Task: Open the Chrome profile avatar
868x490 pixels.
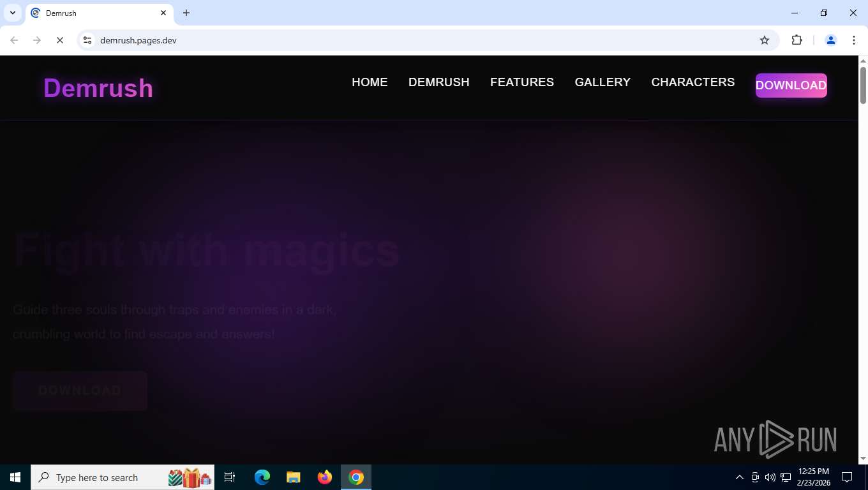Action: [831, 40]
